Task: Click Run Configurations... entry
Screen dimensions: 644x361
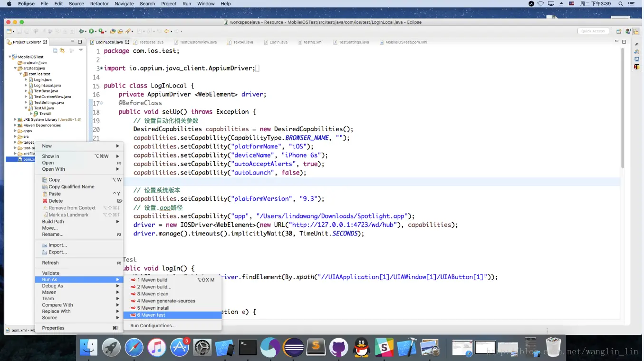Action: click(153, 326)
